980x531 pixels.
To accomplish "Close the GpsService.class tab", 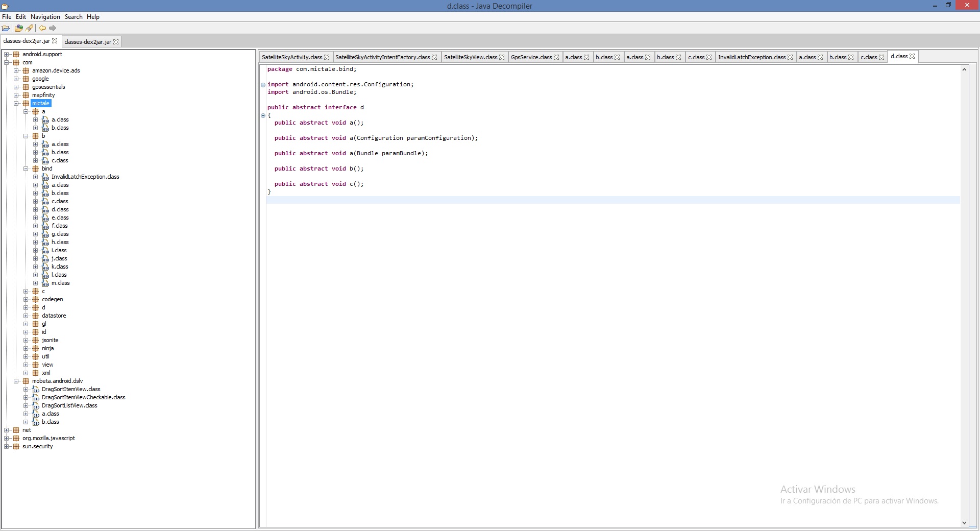I will tap(556, 57).
